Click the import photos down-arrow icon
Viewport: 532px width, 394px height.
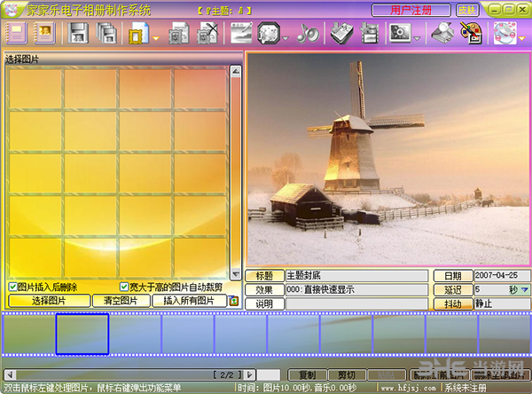(x=341, y=33)
